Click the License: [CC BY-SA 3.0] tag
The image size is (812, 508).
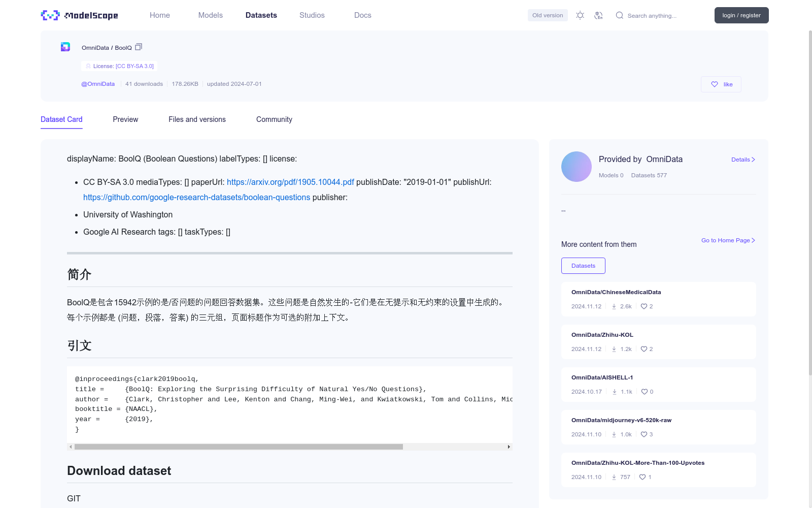pos(119,66)
